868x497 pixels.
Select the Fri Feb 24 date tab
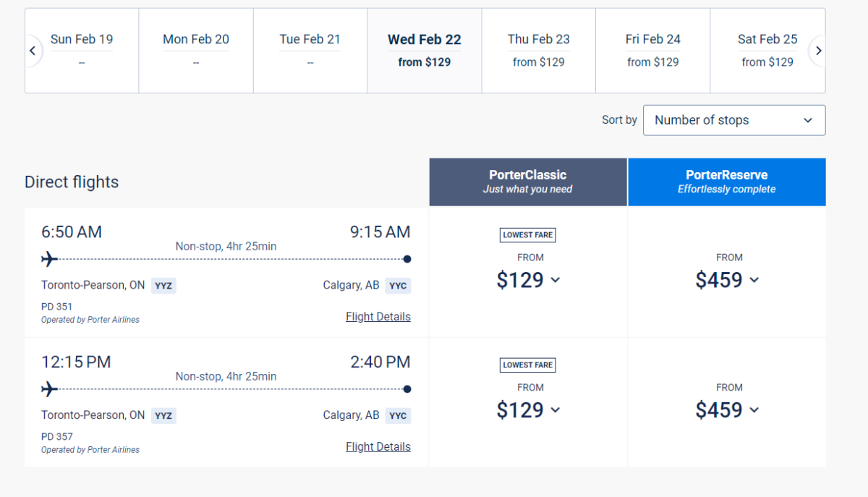pos(652,49)
